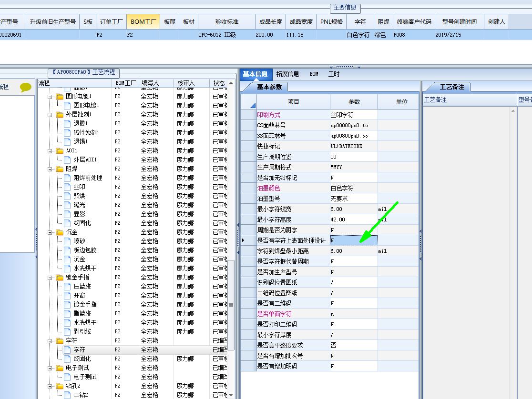Click the document icon beside 退锡1

[68, 142]
